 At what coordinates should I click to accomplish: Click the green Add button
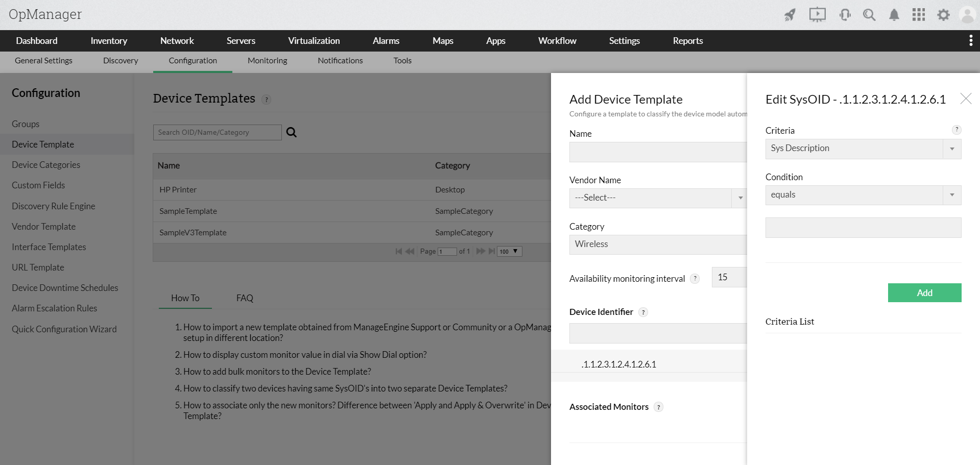coord(924,292)
